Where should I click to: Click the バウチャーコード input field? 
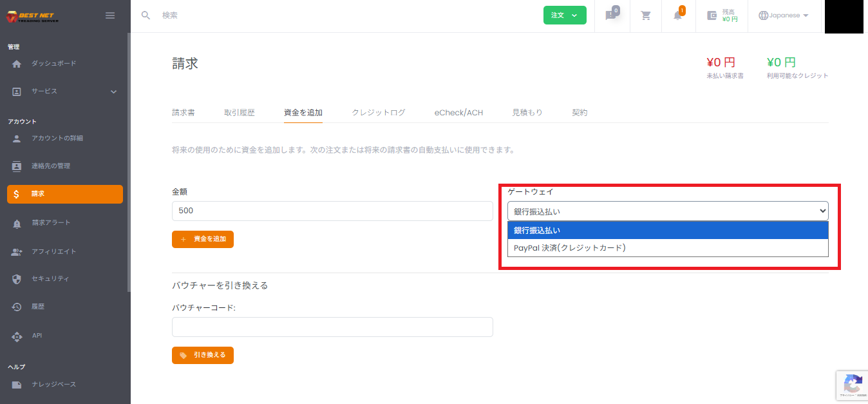(x=332, y=327)
